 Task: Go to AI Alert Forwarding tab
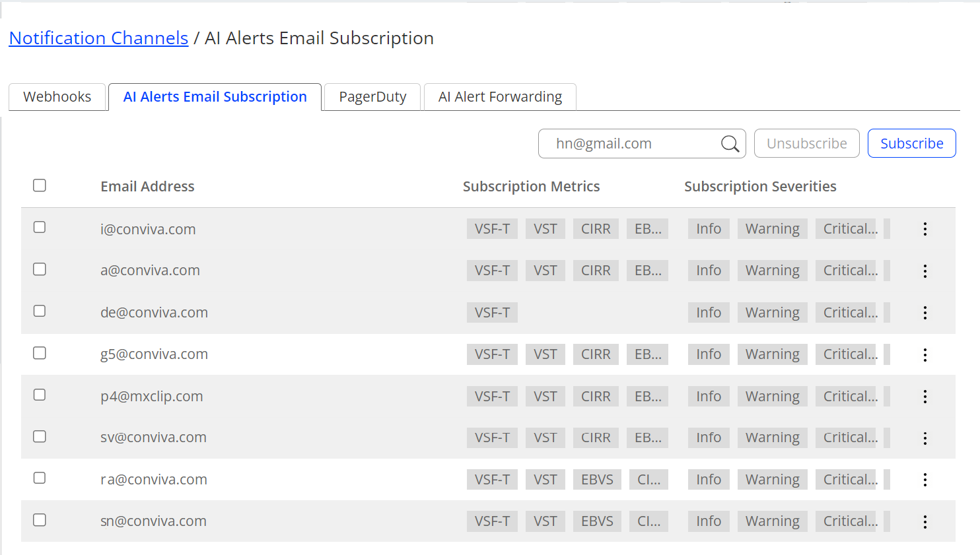coord(500,97)
